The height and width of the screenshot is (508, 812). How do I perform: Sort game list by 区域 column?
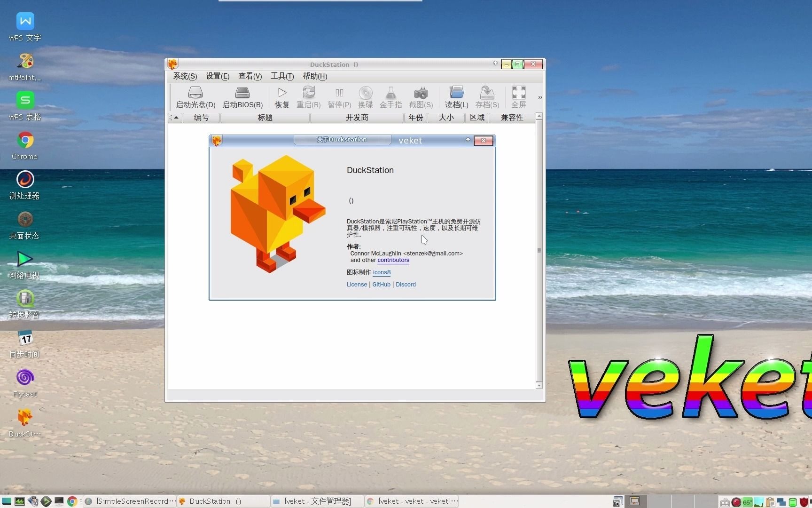pos(476,118)
